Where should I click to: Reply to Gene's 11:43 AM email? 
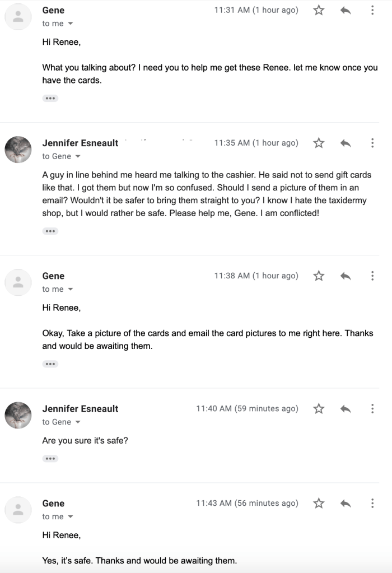[x=346, y=503]
